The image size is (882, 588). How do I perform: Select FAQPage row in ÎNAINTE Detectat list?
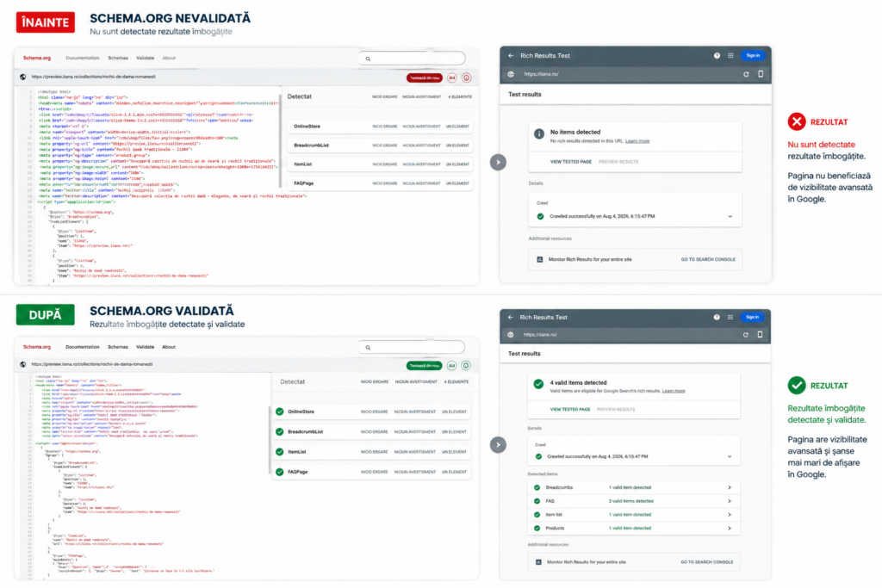click(x=380, y=183)
